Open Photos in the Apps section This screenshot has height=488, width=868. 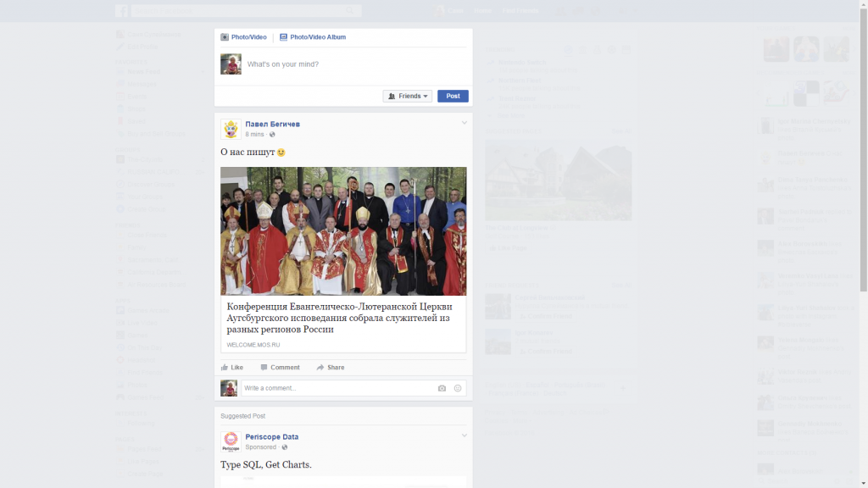point(137,385)
